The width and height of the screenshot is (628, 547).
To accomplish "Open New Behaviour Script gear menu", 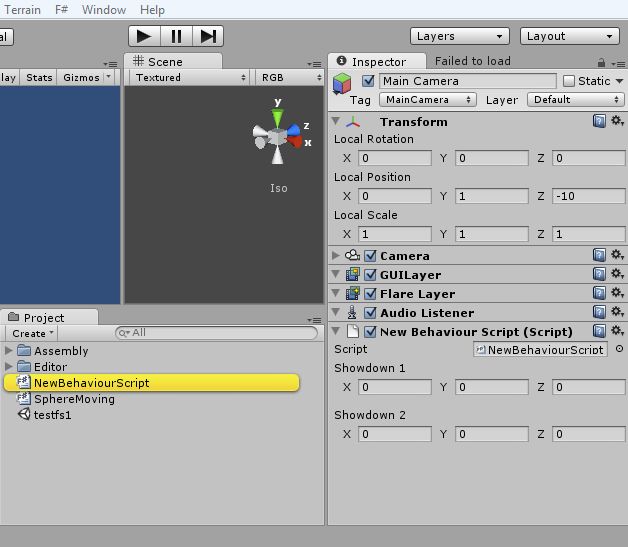I will [617, 331].
